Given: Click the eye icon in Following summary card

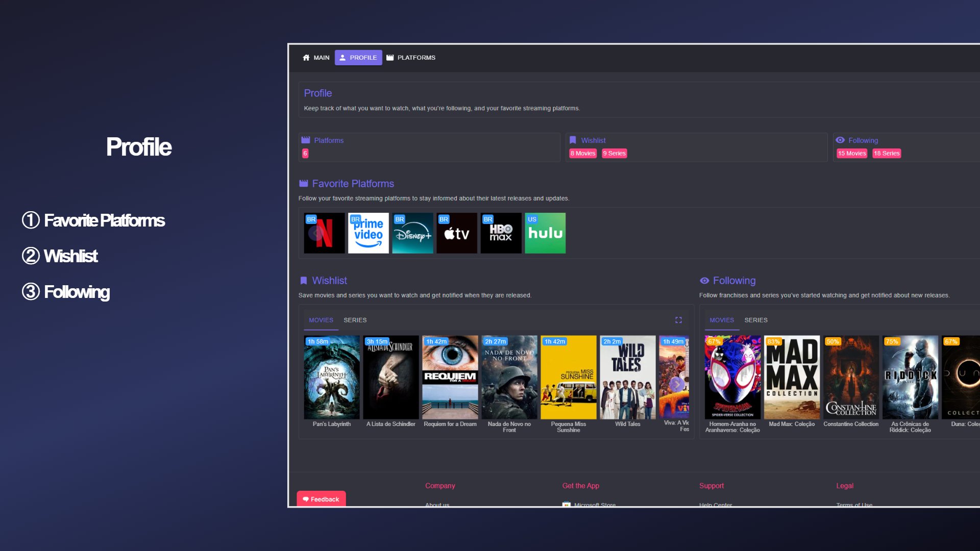Looking at the screenshot, I should [x=840, y=140].
